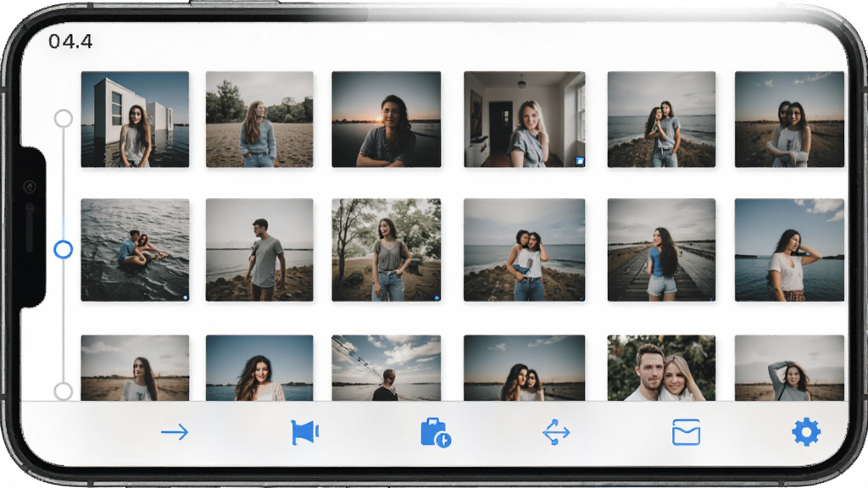Open photo of person facing away under power lines
Viewport: 868px width, 488px height.
(387, 368)
